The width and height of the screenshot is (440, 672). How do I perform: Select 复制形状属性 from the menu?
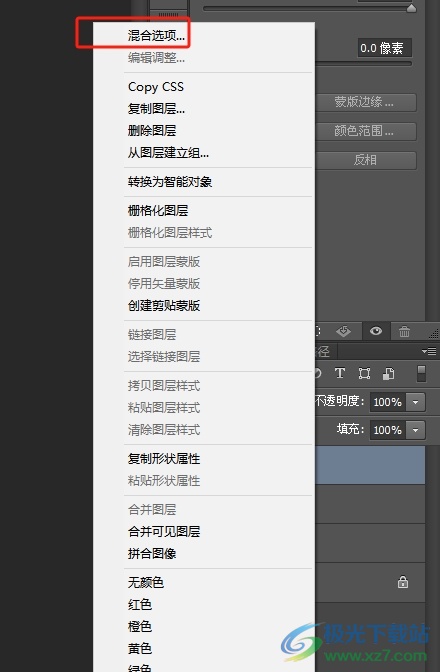click(164, 459)
